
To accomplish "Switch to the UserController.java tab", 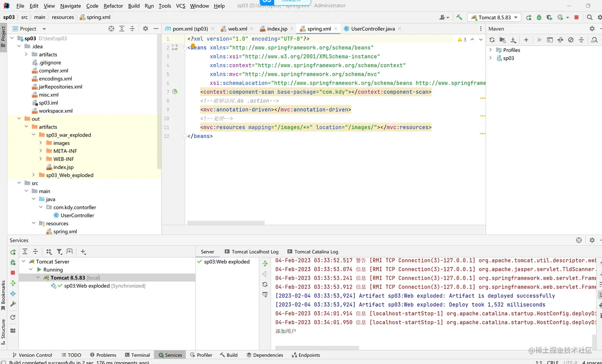I will tap(372, 29).
